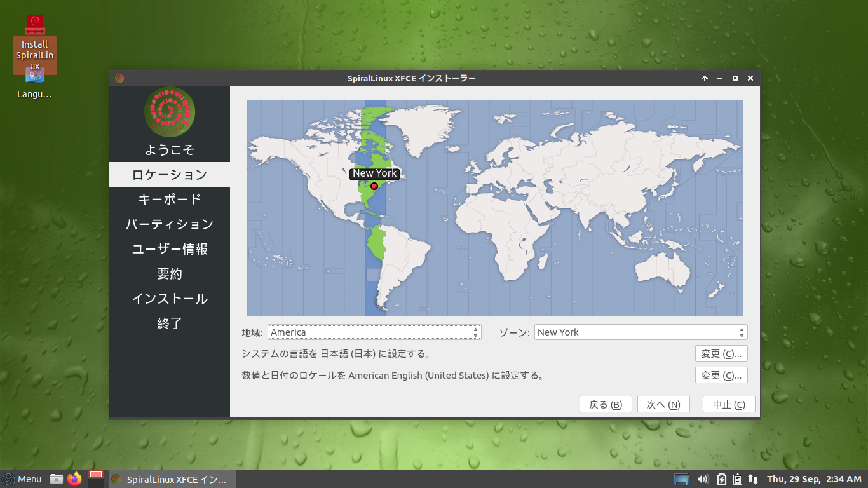
Task: Open the Language desktop shortcut icon
Action: (x=35, y=76)
